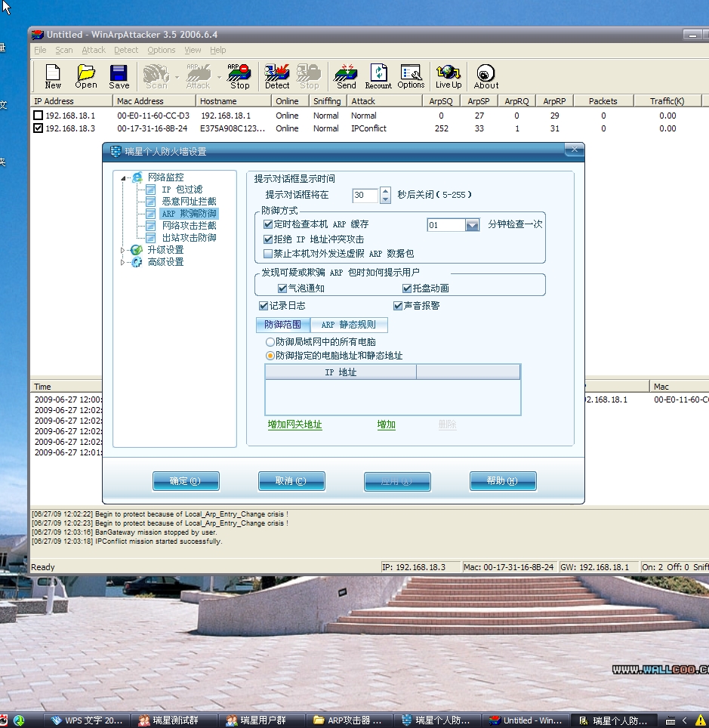The height and width of the screenshot is (728, 709).
Task: Select 防御局域网中的所有电脑 radio button
Action: pos(270,342)
